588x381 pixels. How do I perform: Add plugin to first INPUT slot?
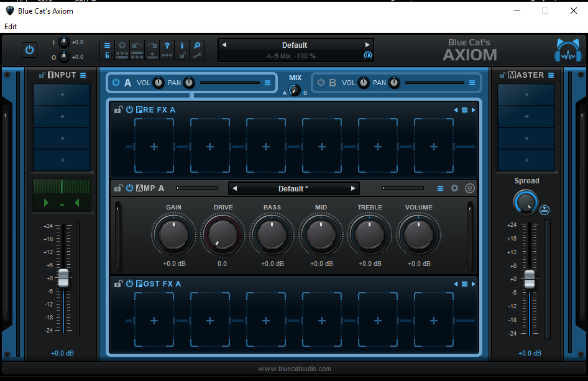pos(62,95)
